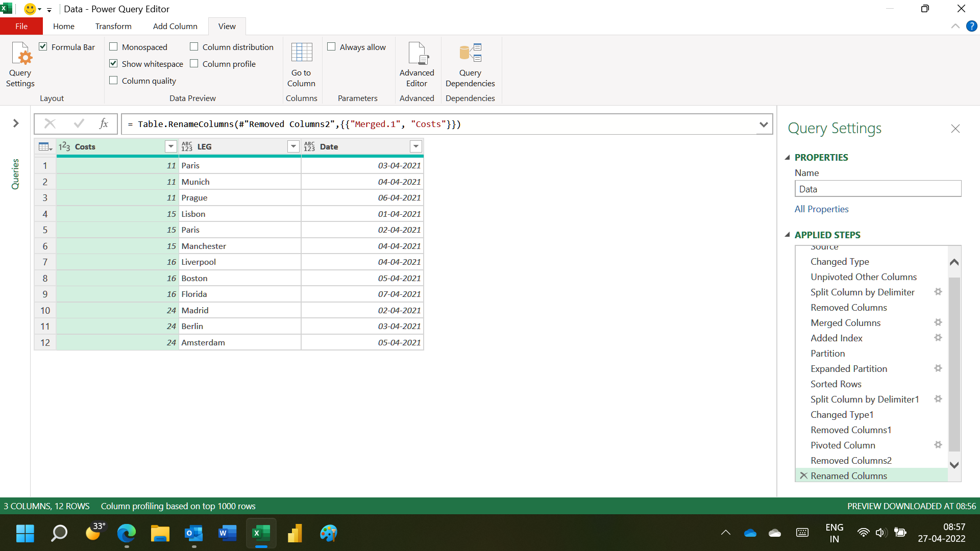Click Costs column data type icon

[64, 147]
